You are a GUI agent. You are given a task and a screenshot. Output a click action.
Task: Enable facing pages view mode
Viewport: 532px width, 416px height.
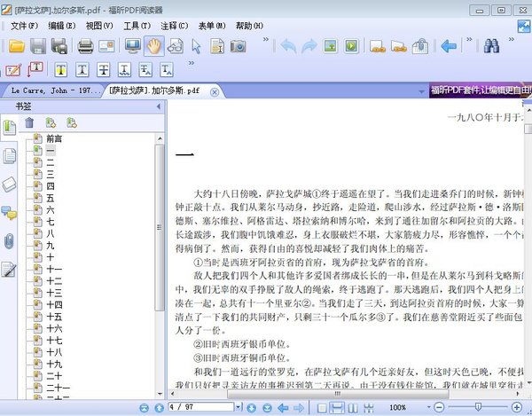(x=353, y=407)
